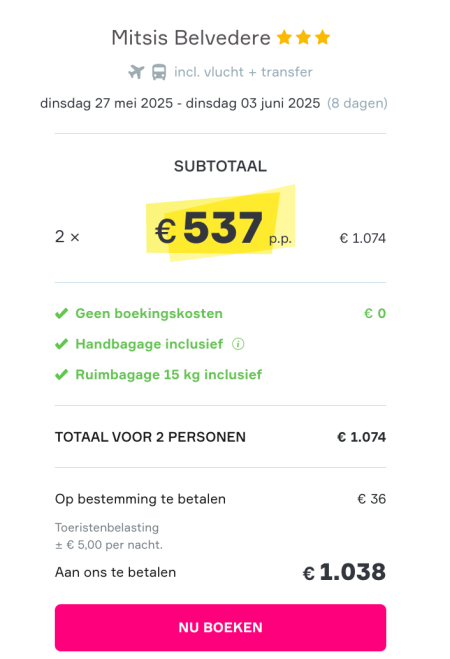Click the Ruimbagage 15 kg checkmark
Viewport: 450px width, 659px height.
coord(61,374)
